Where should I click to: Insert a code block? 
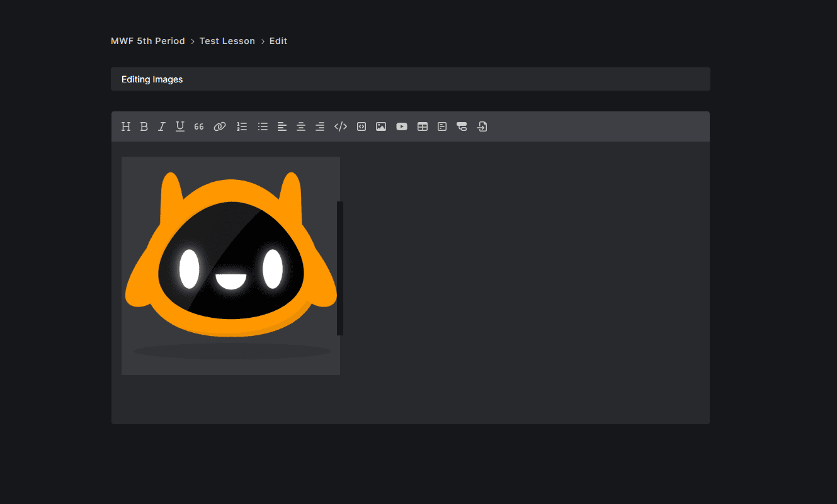[362, 126]
